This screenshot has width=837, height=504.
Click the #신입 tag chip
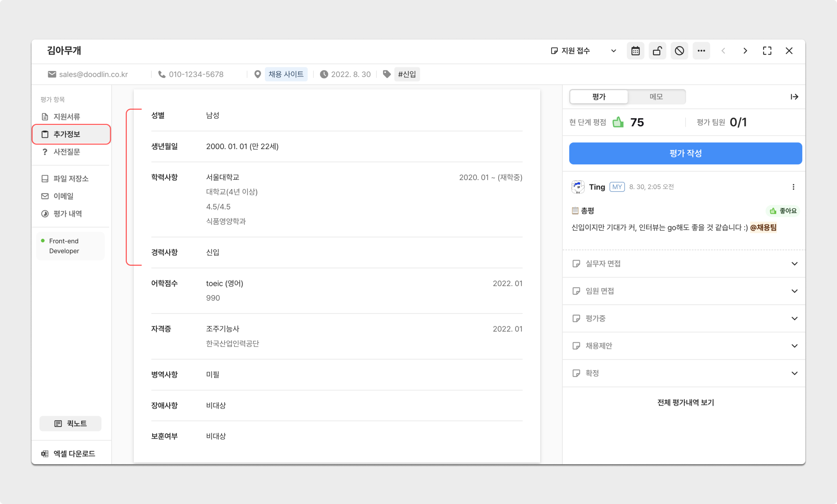pos(407,74)
